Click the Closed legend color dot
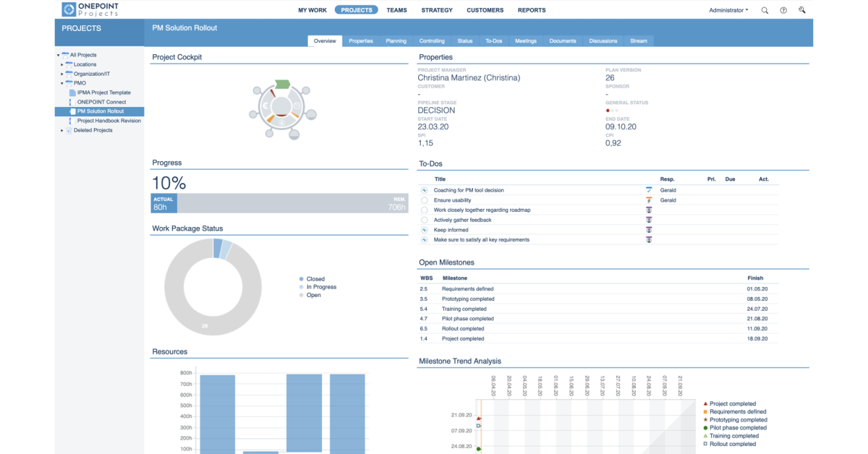The width and height of the screenshot is (868, 454). pyautogui.click(x=302, y=279)
